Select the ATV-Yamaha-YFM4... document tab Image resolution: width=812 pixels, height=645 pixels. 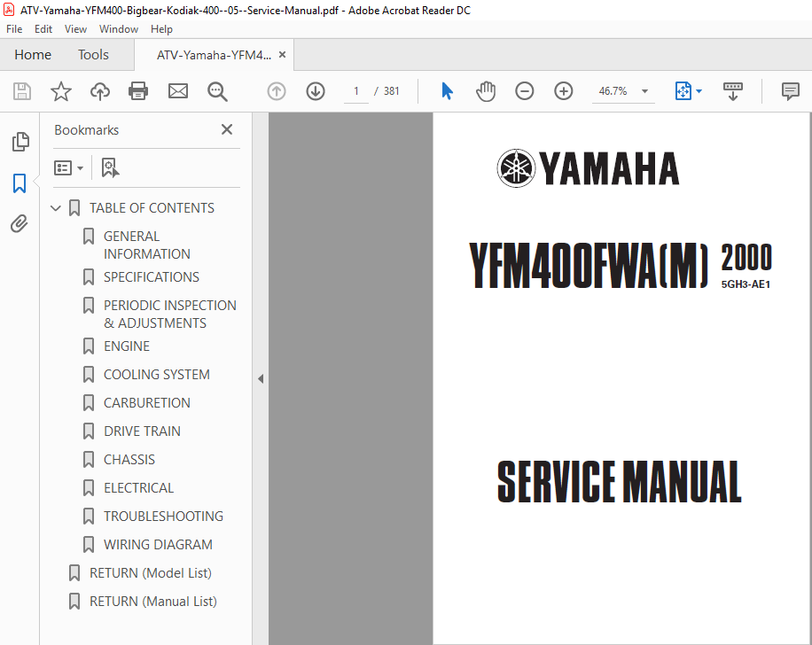tap(214, 55)
